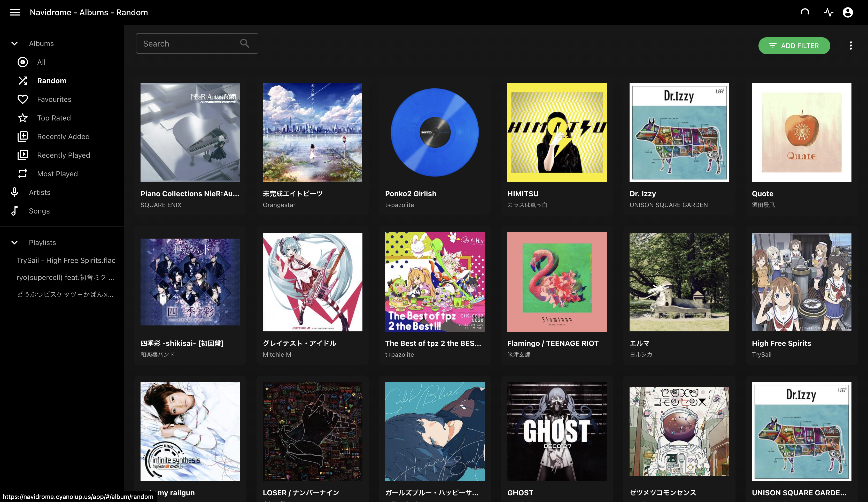Screen dimensions: 868x502
Task: Click the search magnifier icon
Action: pyautogui.click(x=245, y=43)
